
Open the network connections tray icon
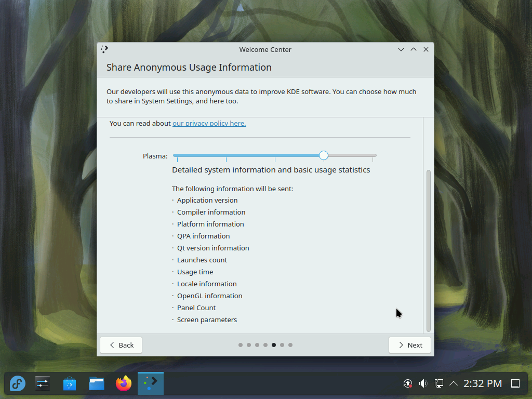point(438,383)
